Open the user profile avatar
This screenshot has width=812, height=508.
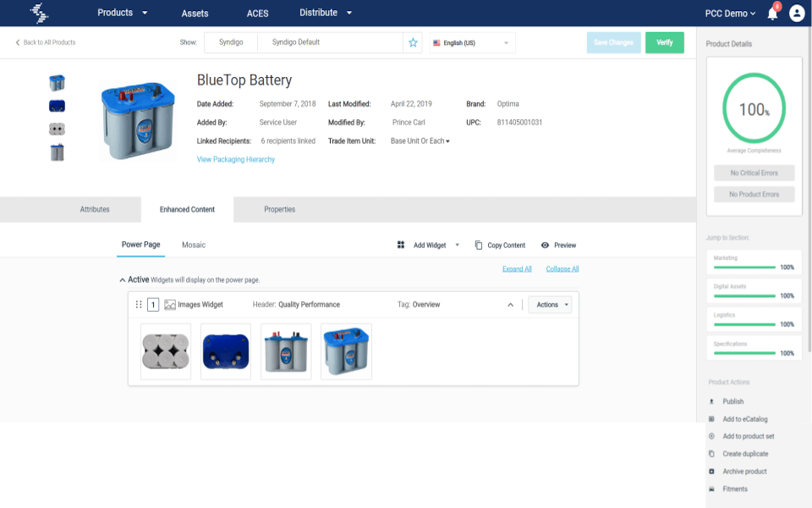click(x=797, y=13)
